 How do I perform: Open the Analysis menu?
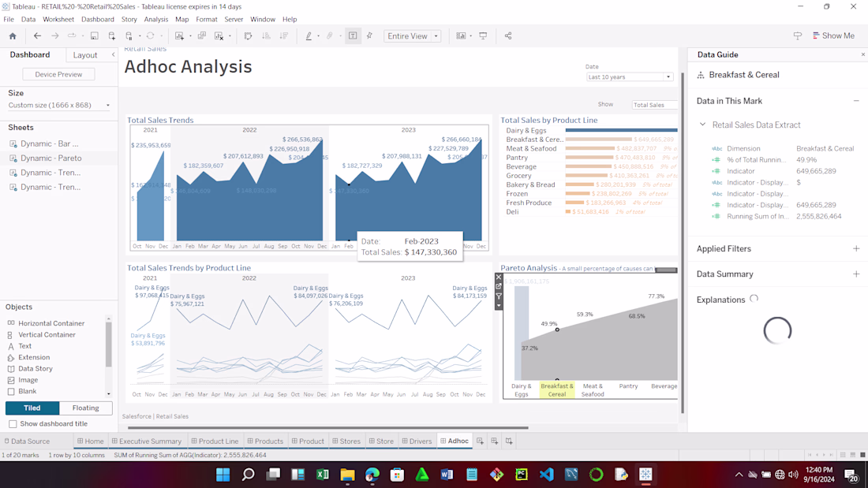coord(156,20)
